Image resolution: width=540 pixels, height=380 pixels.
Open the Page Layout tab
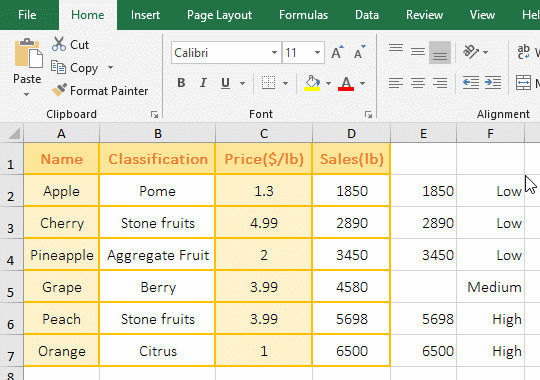click(x=219, y=15)
